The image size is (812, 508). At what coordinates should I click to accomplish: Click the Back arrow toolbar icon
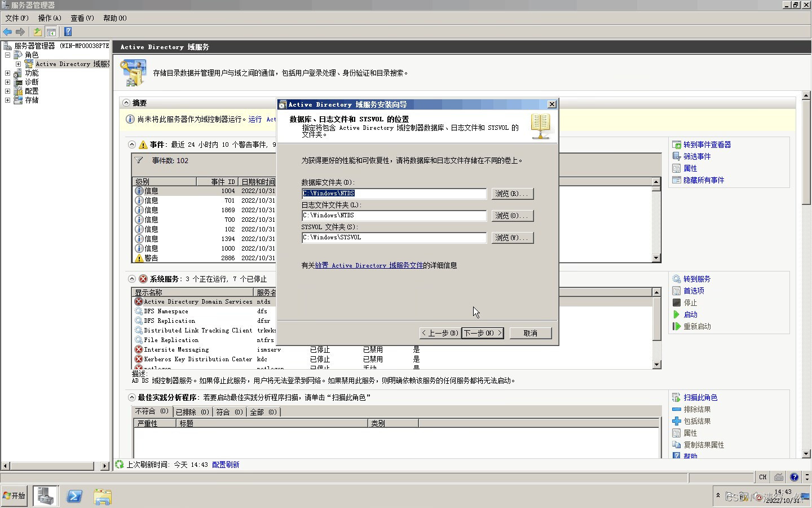point(7,32)
